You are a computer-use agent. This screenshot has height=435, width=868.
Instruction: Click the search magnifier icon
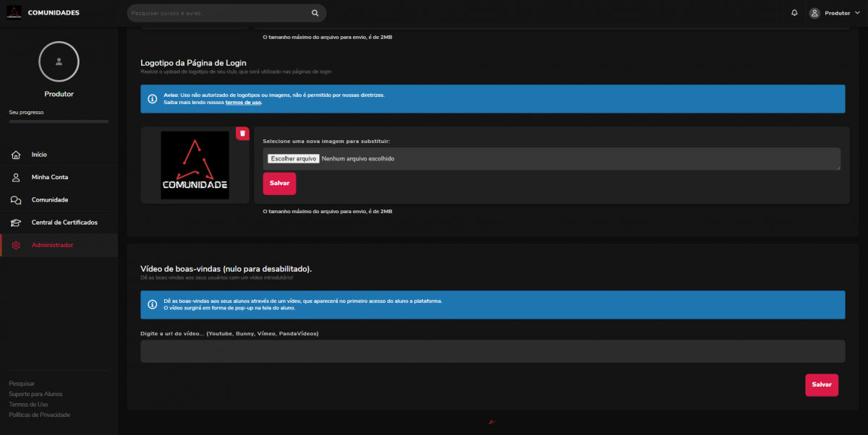[x=315, y=13]
